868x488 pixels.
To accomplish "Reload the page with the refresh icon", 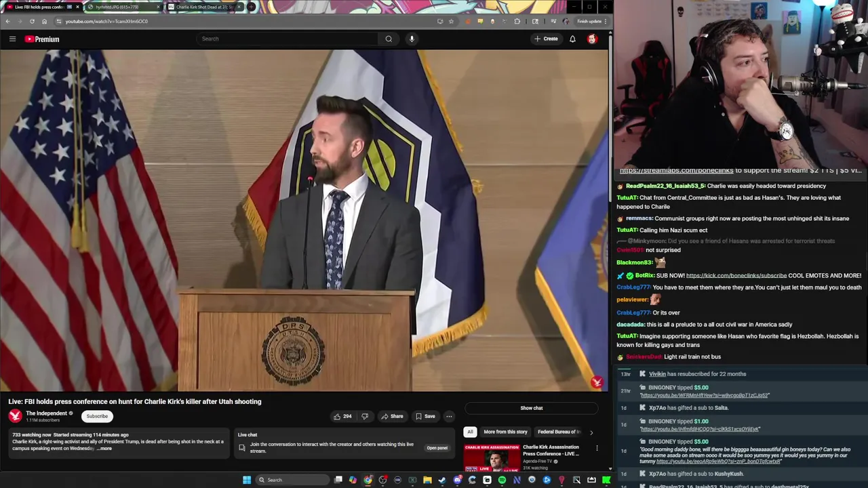I will pos(32,21).
